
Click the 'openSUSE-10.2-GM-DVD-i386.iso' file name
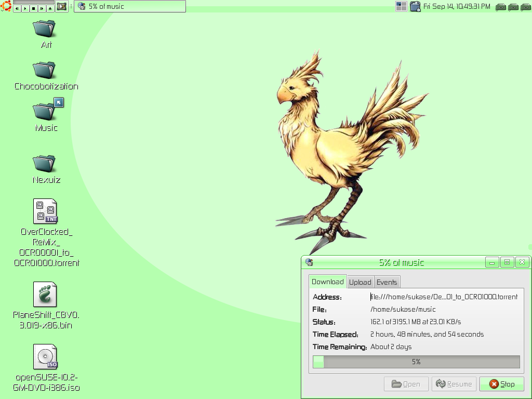pos(46,382)
